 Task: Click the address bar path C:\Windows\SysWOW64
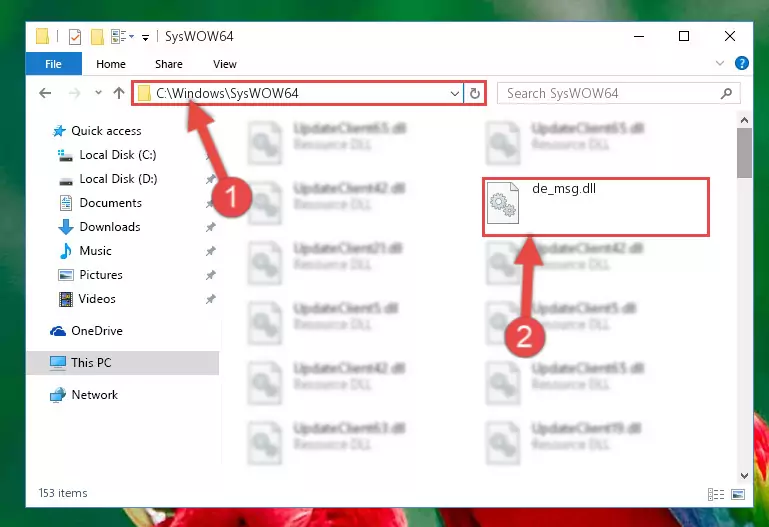pyautogui.click(x=227, y=93)
